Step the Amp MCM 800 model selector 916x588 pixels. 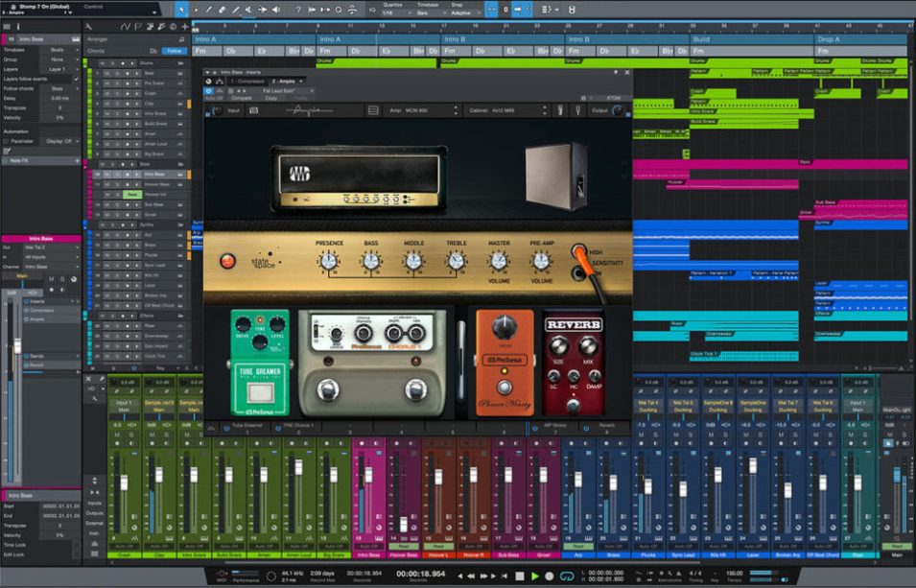[x=456, y=110]
